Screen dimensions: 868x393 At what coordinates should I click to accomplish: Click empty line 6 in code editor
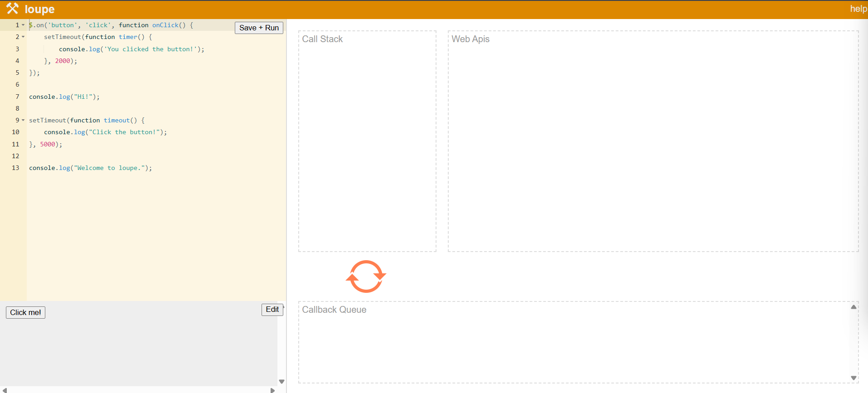pos(156,84)
